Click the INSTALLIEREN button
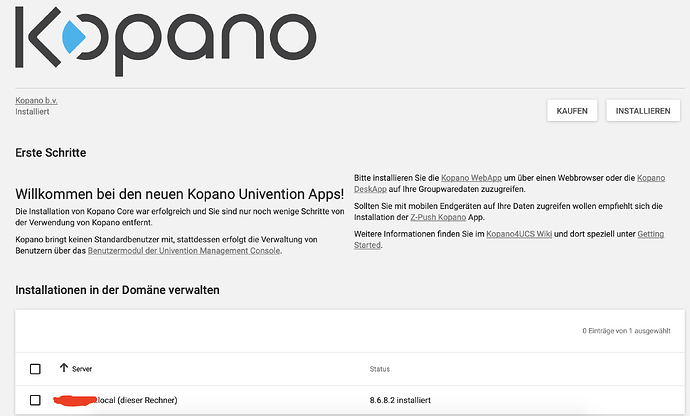 click(x=643, y=111)
